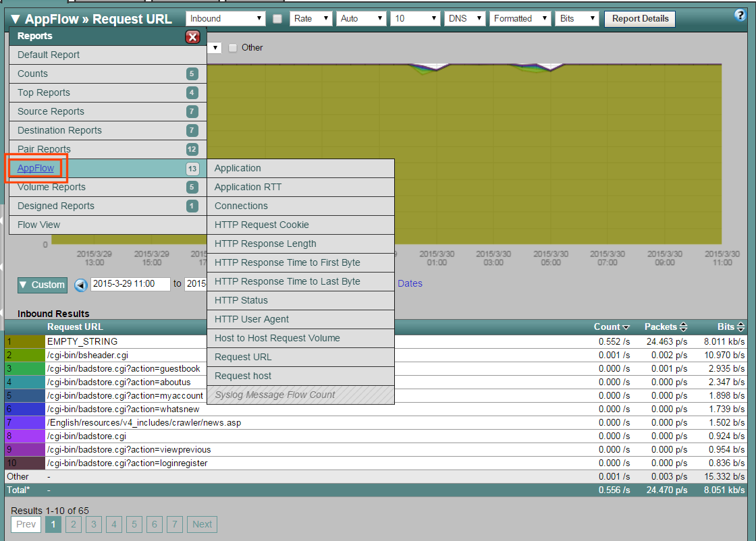Toggle checkbox next to Inbound dropdown

pos(277,19)
